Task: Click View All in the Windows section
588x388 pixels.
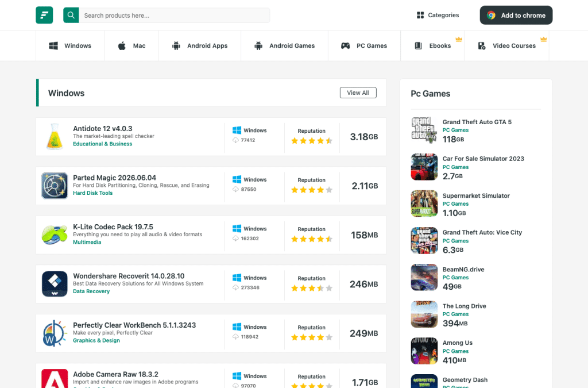Action: (358, 93)
